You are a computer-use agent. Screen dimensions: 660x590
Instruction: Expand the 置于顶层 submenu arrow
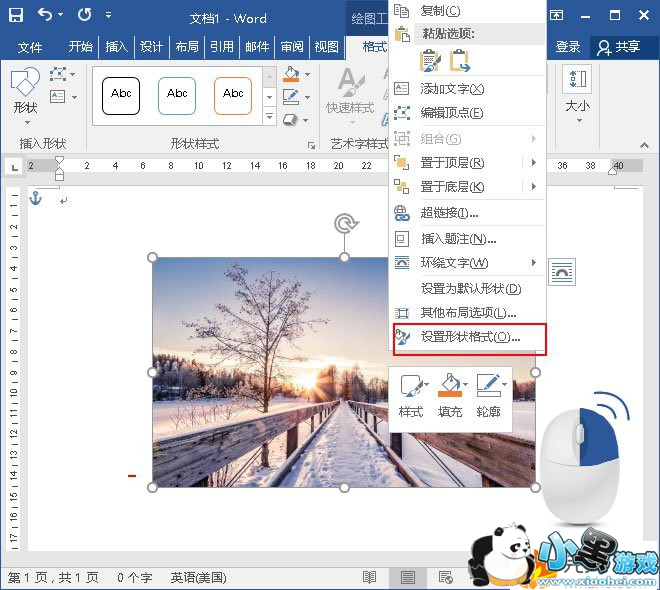point(534,163)
